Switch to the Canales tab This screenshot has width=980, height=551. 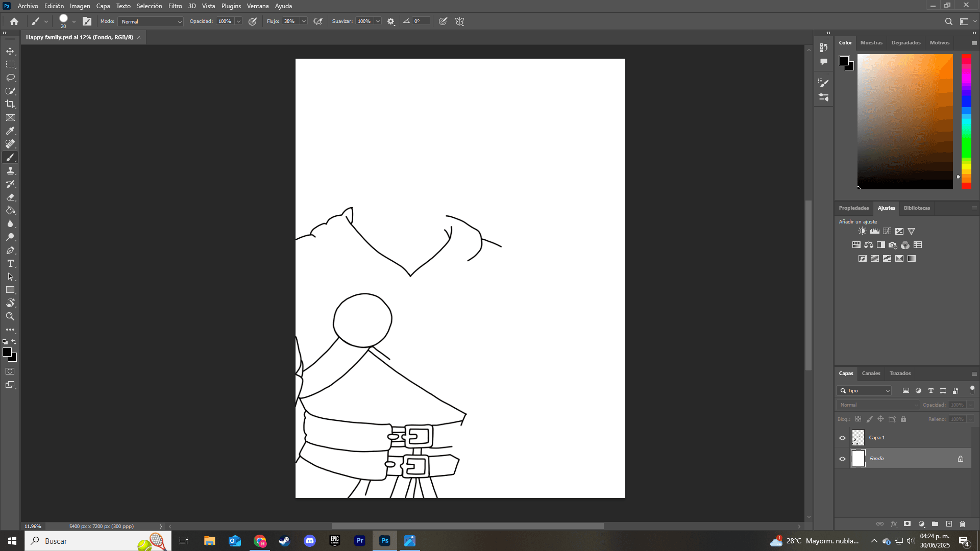871,373
